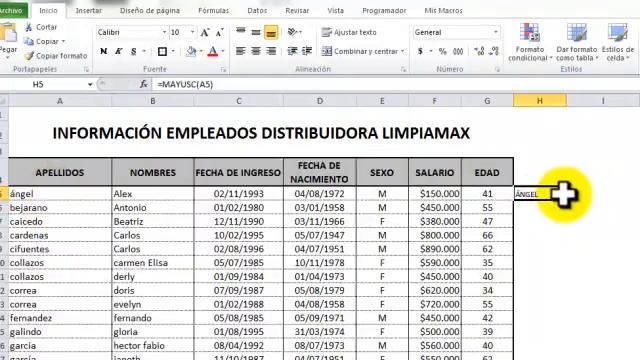
Task: Apply red font color
Action: 213,51
